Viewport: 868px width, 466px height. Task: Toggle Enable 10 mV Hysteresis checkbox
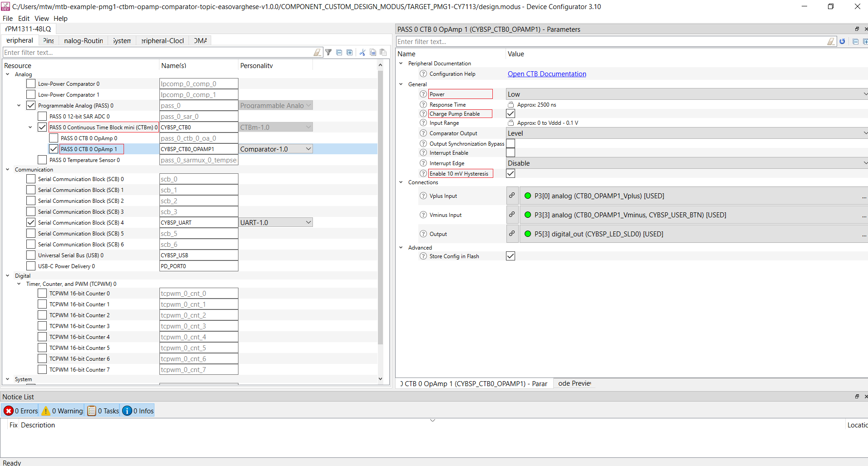(x=511, y=173)
